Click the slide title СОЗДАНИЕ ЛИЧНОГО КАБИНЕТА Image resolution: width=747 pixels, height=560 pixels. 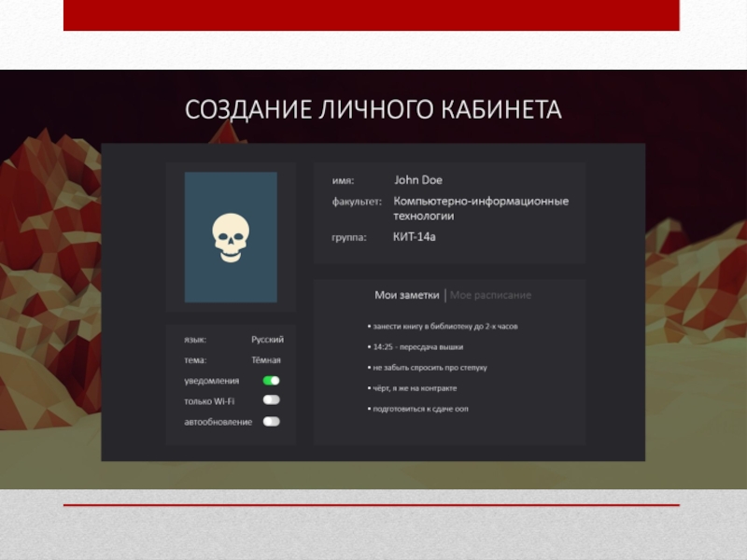click(373, 110)
